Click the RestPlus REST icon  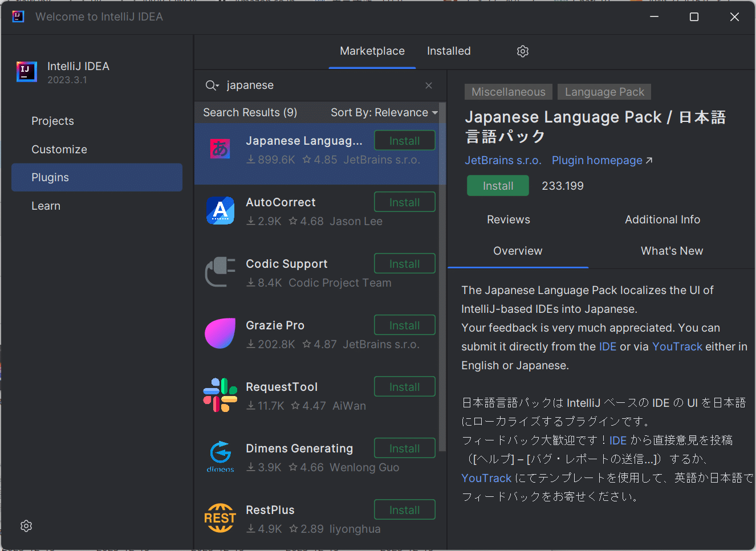point(220,518)
